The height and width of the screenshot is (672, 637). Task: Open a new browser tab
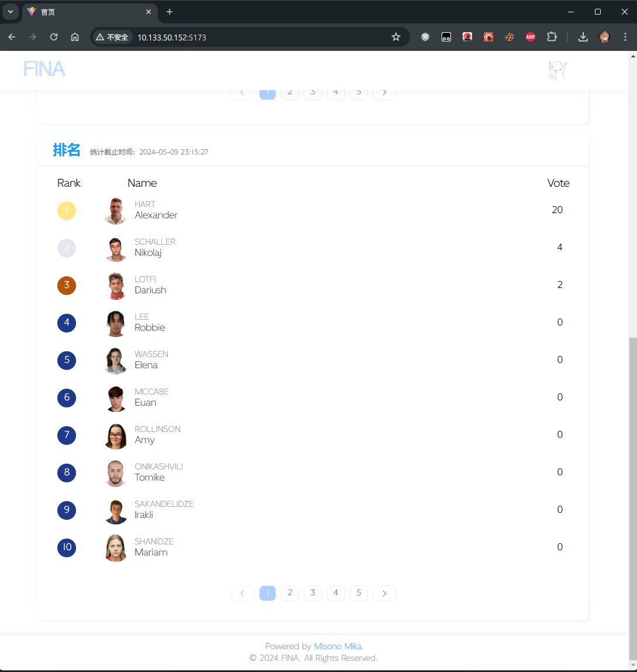(x=170, y=12)
